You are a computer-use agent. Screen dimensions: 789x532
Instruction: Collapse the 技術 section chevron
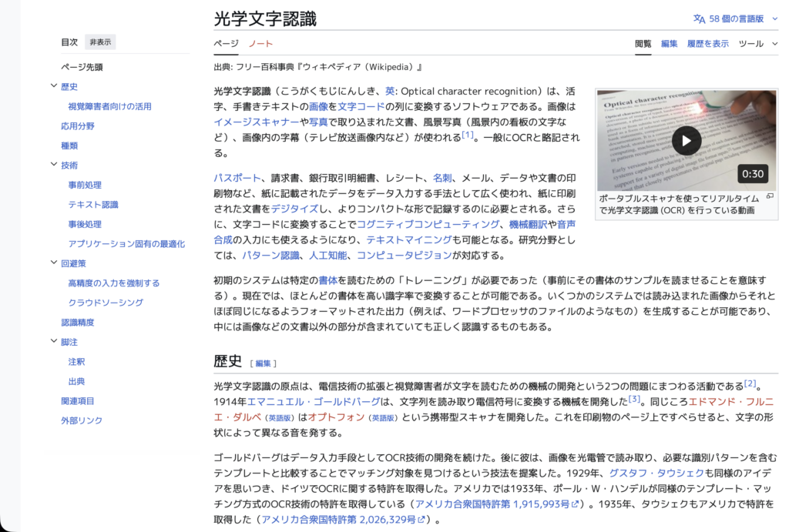pos(54,165)
